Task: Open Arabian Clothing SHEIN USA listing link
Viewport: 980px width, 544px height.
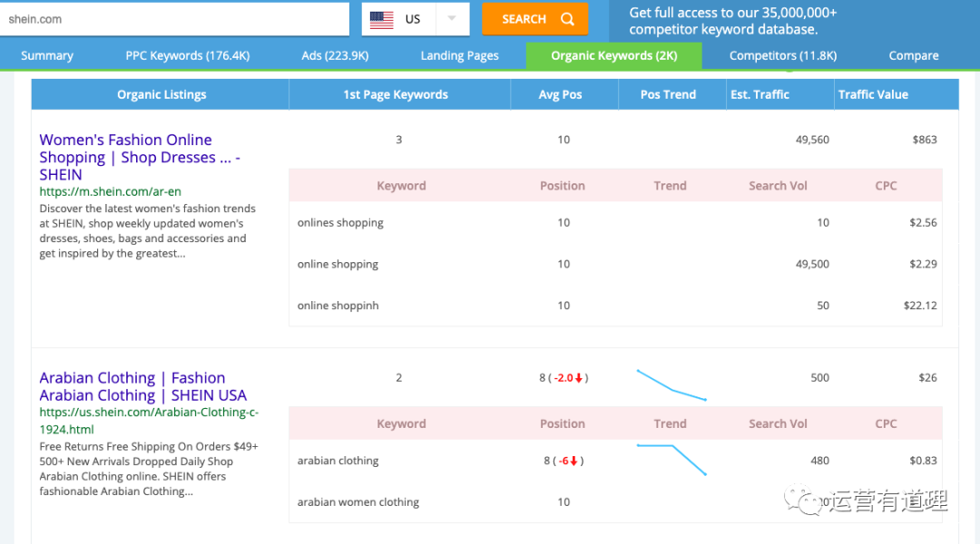Action: click(142, 386)
